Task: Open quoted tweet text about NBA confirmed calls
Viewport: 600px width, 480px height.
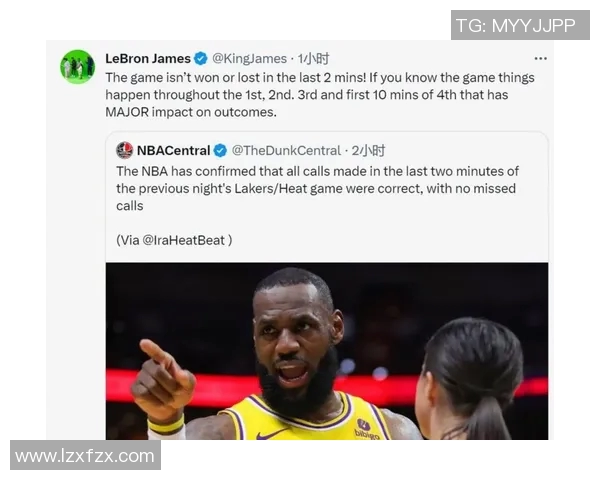Action: (x=330, y=188)
